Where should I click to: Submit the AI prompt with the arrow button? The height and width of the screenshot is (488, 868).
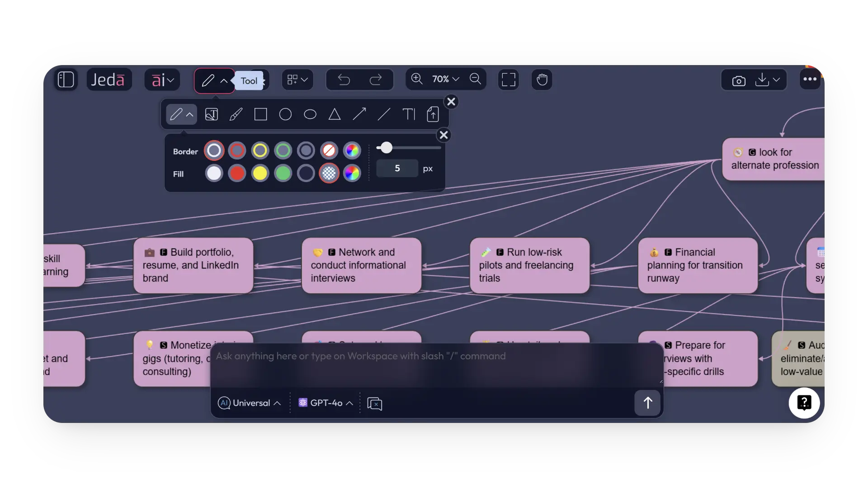pos(647,403)
